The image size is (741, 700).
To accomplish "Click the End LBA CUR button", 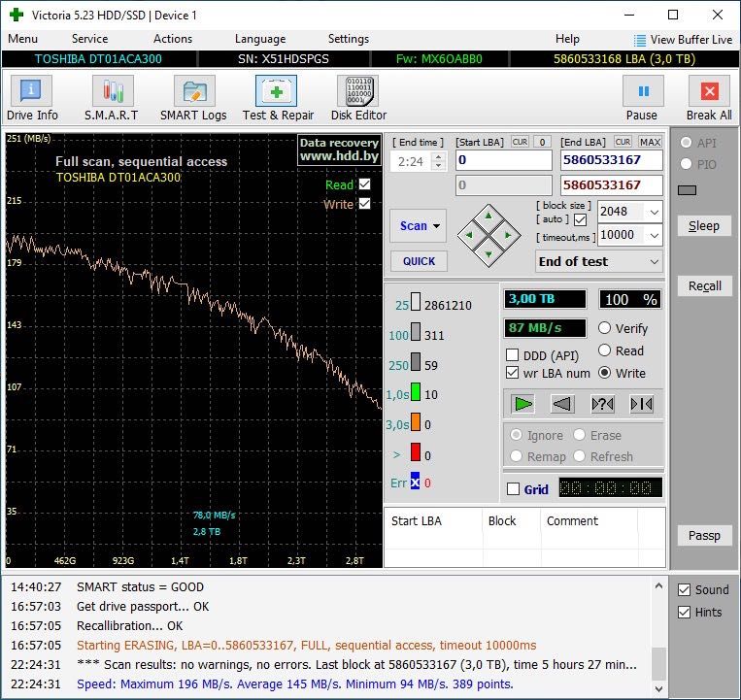I will 623,142.
